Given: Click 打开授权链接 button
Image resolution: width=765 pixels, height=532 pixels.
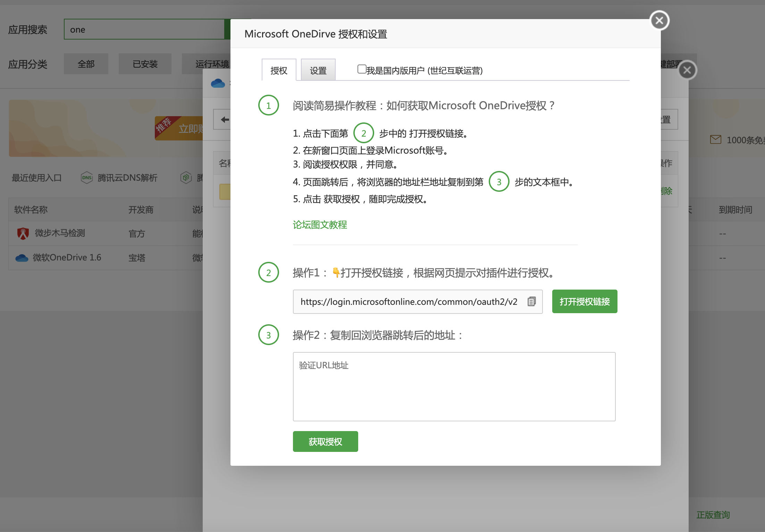Looking at the screenshot, I should pos(585,301).
